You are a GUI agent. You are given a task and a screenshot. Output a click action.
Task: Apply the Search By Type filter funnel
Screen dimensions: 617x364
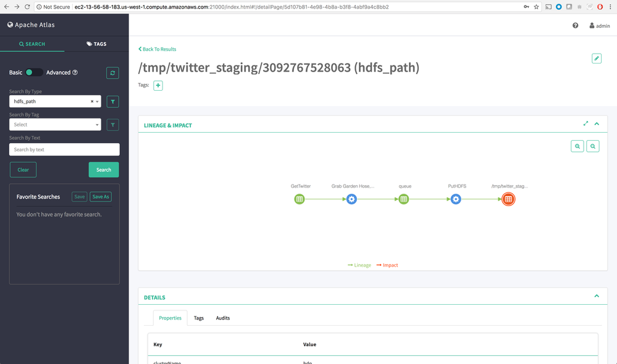[112, 101]
